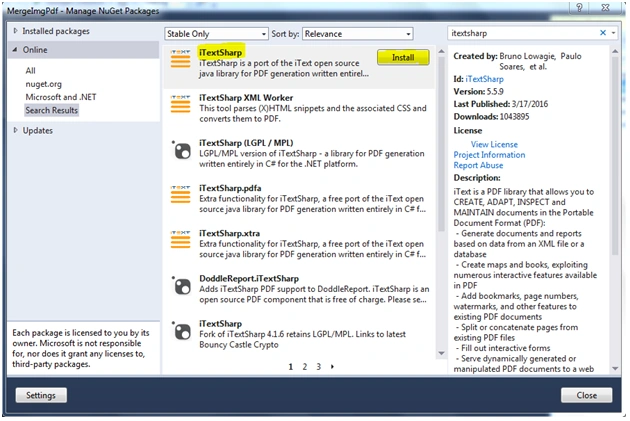Click the iTextSharp XML Worker package icon
This screenshot has width=630, height=421.
tap(180, 104)
